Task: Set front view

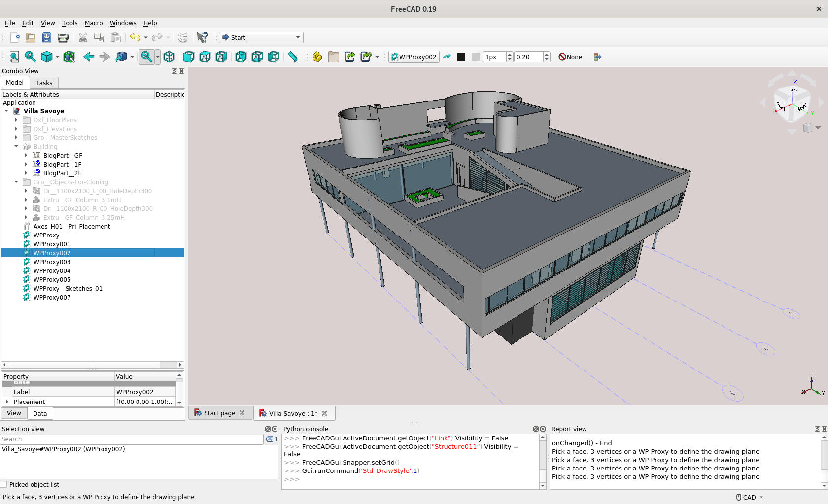Action: (x=188, y=57)
